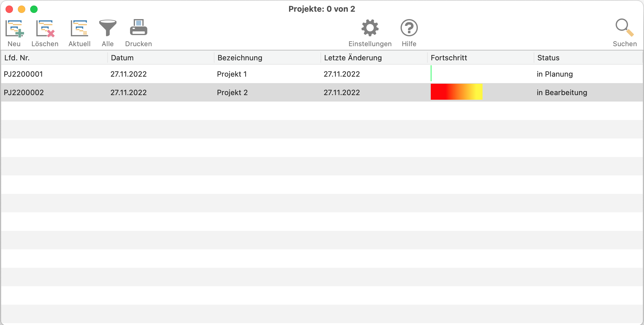Sort by Lfd. Nr. column header
Screen dimensions: 644x325
click(x=54, y=58)
